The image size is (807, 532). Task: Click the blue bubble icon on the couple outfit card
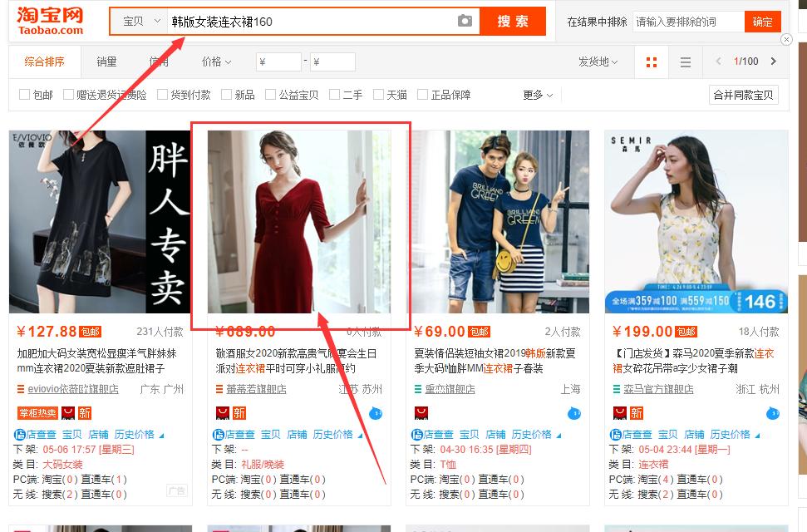point(573,412)
